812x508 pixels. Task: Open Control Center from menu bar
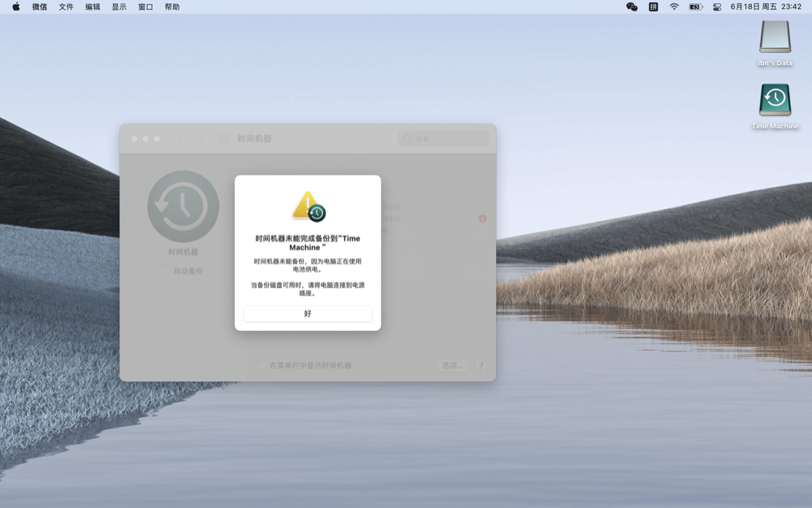coord(717,6)
